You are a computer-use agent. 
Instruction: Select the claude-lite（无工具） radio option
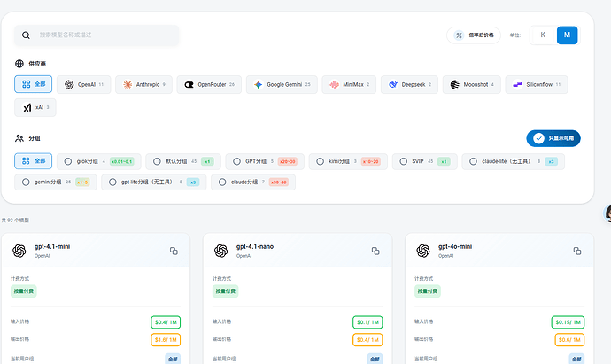click(x=473, y=161)
